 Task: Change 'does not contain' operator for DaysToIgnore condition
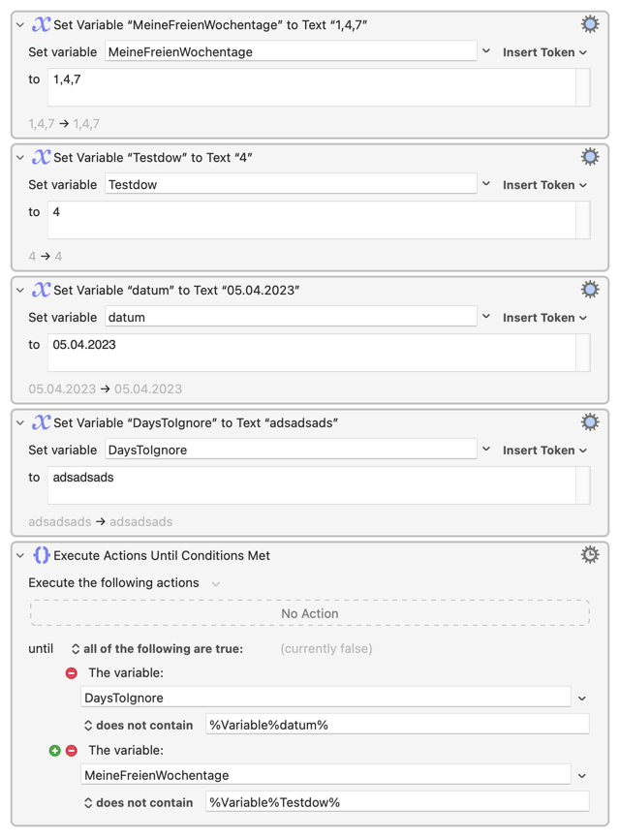click(x=139, y=726)
